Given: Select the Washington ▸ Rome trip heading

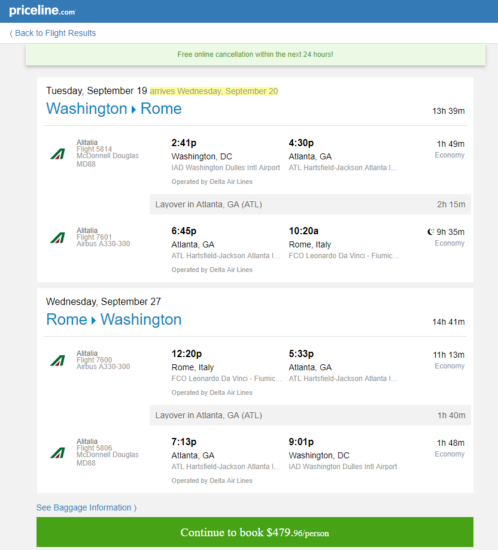Looking at the screenshot, I should [x=114, y=109].
